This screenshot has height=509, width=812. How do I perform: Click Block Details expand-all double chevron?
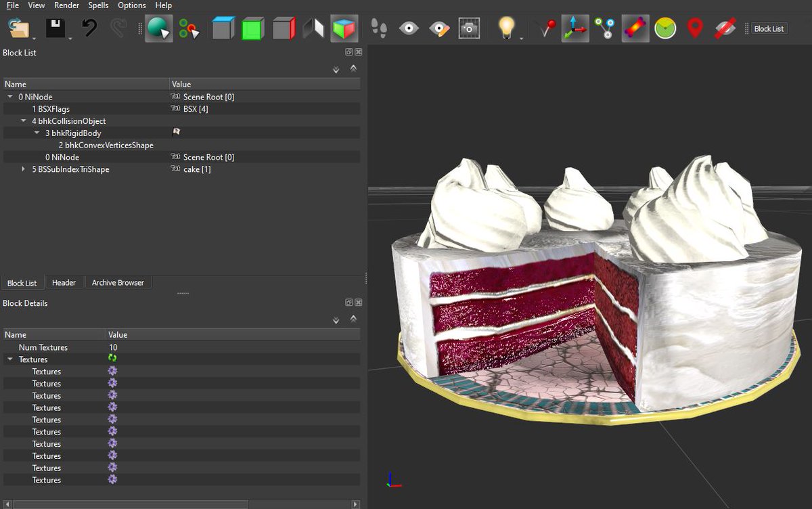336,319
